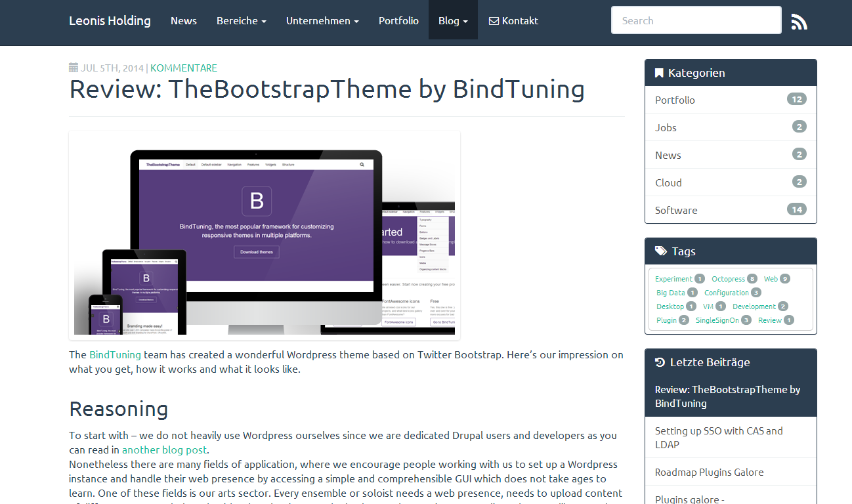Image resolution: width=852 pixels, height=504 pixels.
Task: Open the Portfolio nav item
Action: coord(398,21)
